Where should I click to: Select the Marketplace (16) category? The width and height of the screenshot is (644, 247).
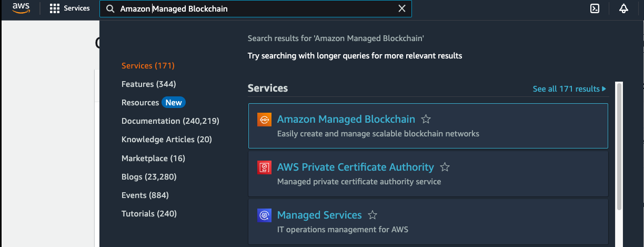tap(153, 158)
